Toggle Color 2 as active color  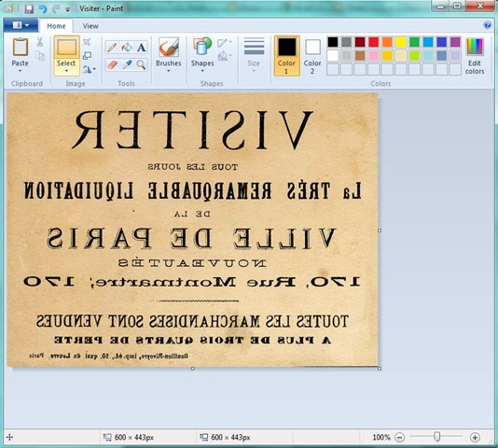click(x=312, y=56)
